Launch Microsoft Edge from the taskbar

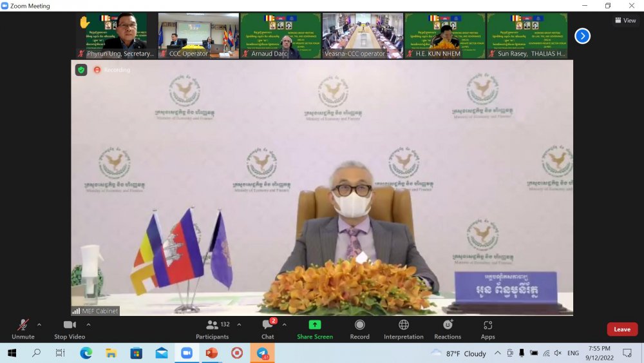[86, 353]
